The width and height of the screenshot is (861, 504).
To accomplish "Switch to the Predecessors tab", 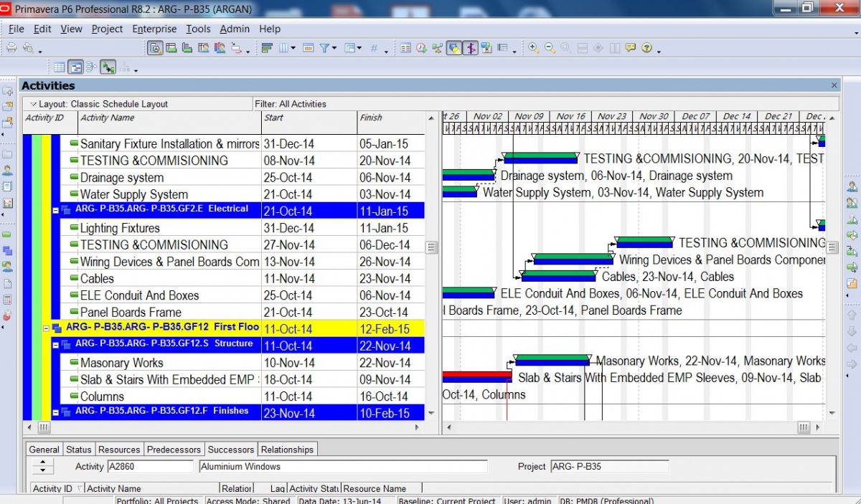I will coord(174,450).
